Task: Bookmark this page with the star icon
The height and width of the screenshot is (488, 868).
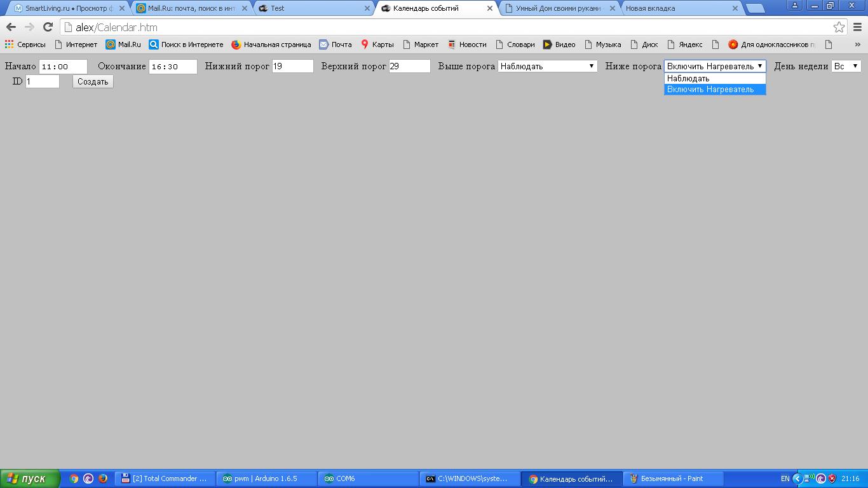Action: 839,27
